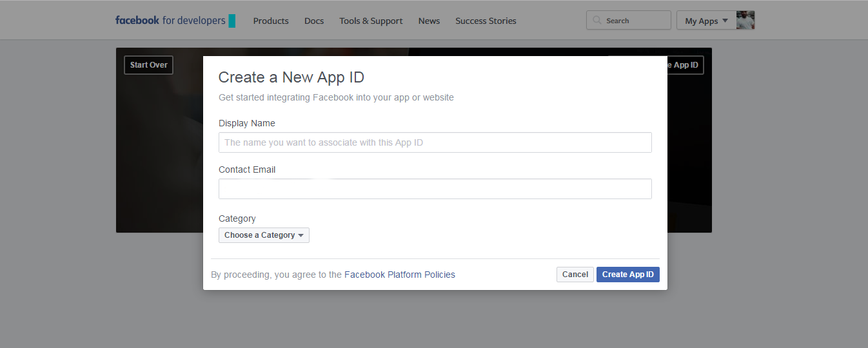Go to the News page

click(429, 21)
